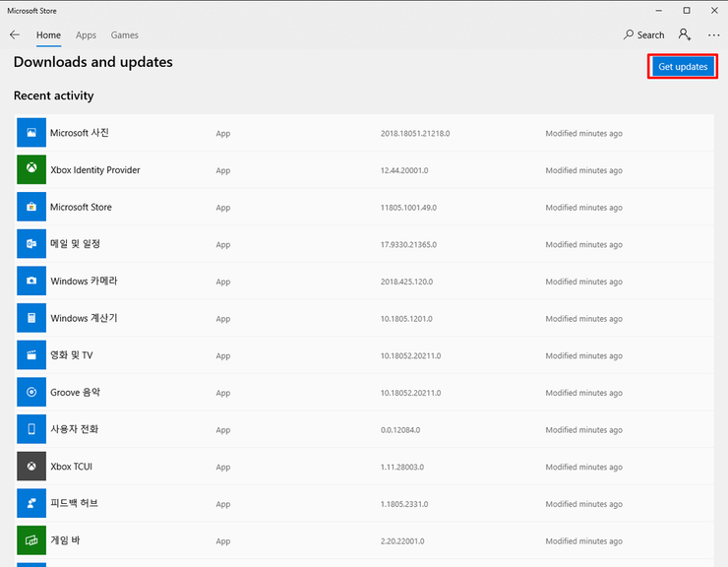Viewport: 728px width, 567px height.
Task: Select the 사용자 전화 app name
Action: 75,429
